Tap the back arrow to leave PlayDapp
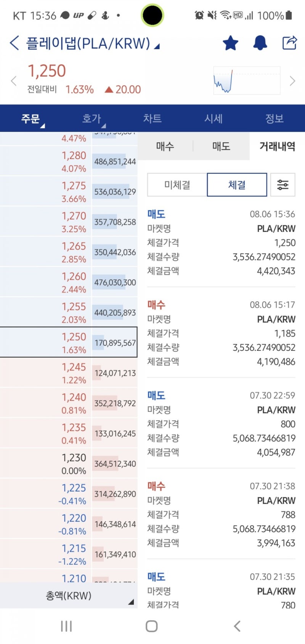 [14, 43]
